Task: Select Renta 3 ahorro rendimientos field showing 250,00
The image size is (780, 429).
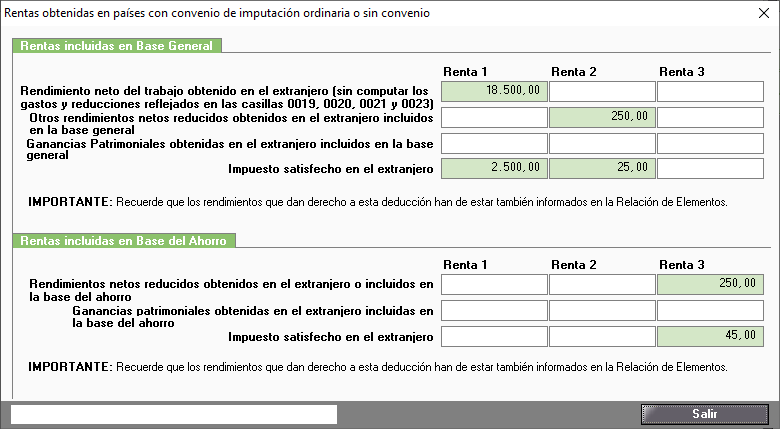Action: 710,285
